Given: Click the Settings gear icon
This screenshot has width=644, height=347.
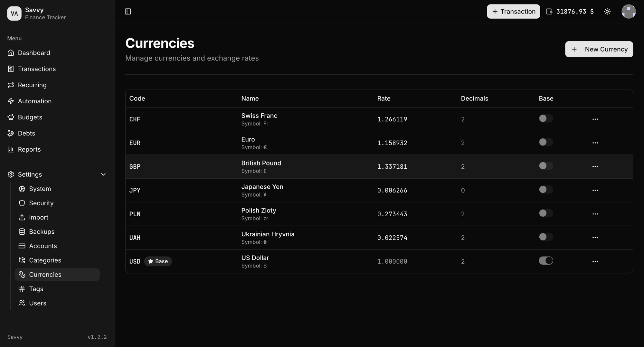Looking at the screenshot, I should click(11, 174).
